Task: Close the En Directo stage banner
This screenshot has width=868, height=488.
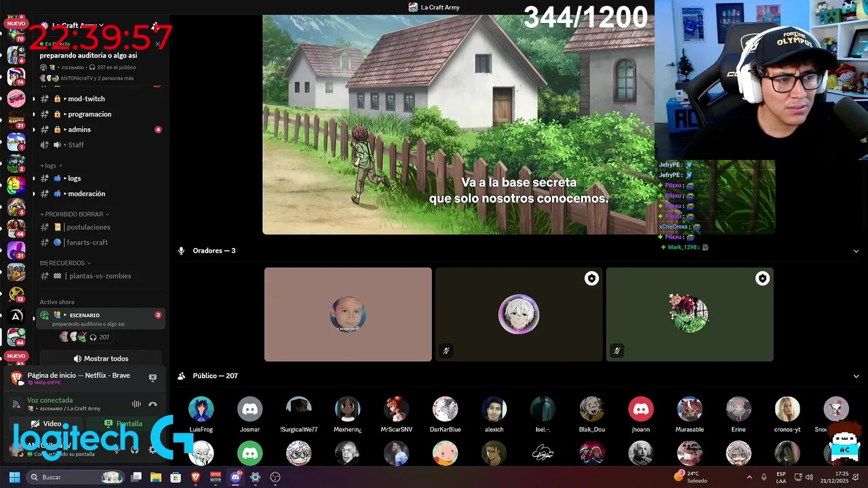Action: [x=157, y=44]
